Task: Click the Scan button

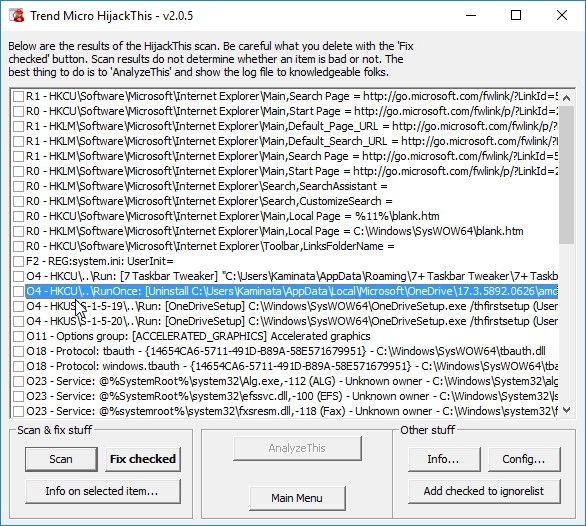Action: [x=61, y=459]
